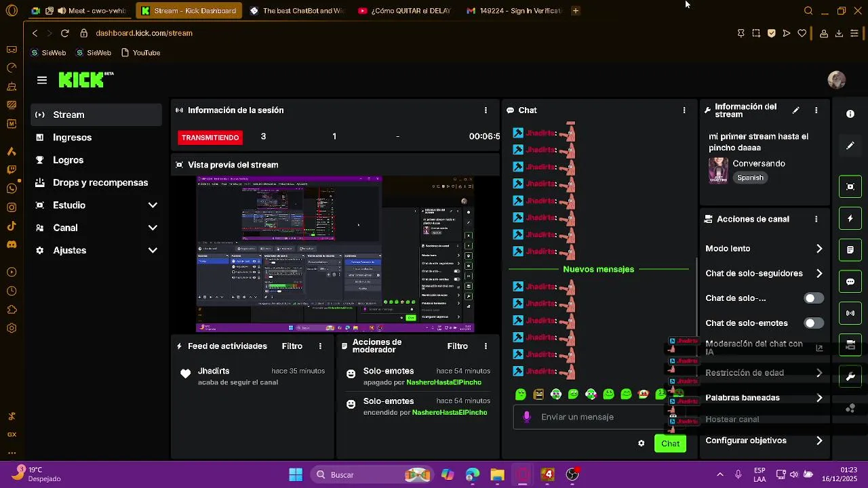Click the stream preview thumbnail

pos(335,254)
